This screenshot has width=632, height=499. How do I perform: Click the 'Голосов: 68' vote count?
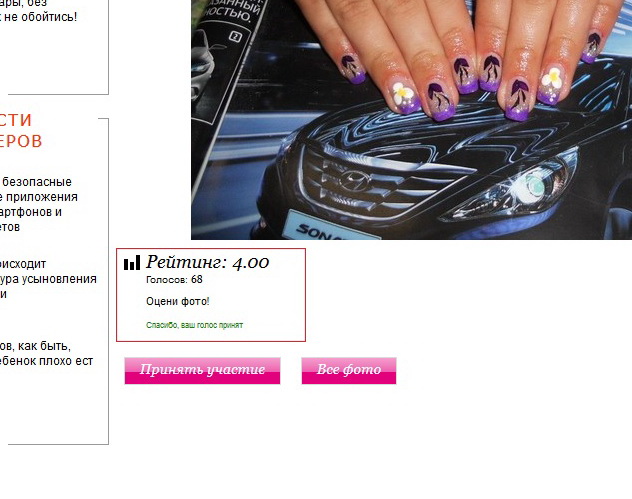[174, 279]
